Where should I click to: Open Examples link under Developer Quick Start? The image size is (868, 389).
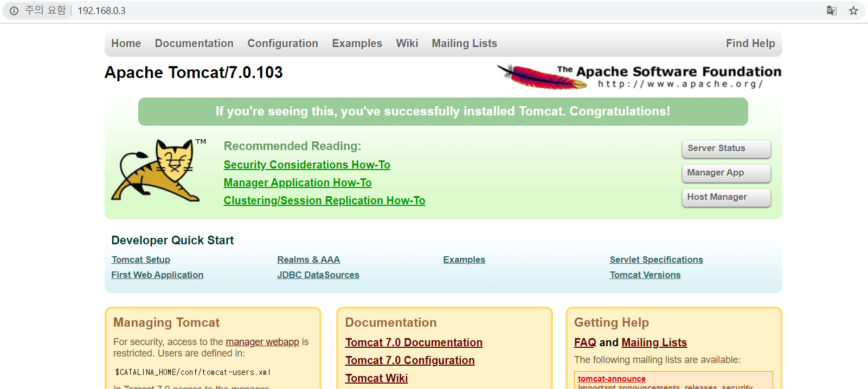464,260
